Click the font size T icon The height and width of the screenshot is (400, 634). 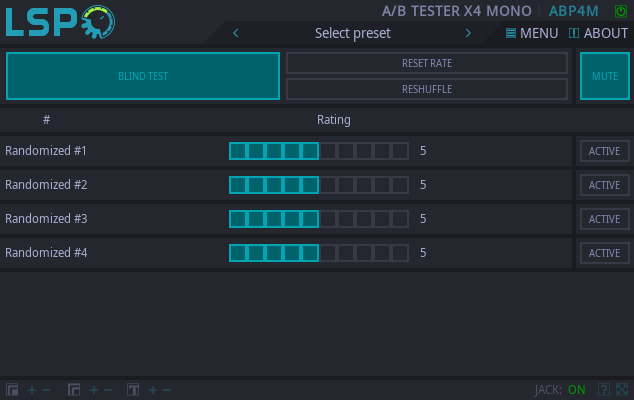(x=132, y=390)
